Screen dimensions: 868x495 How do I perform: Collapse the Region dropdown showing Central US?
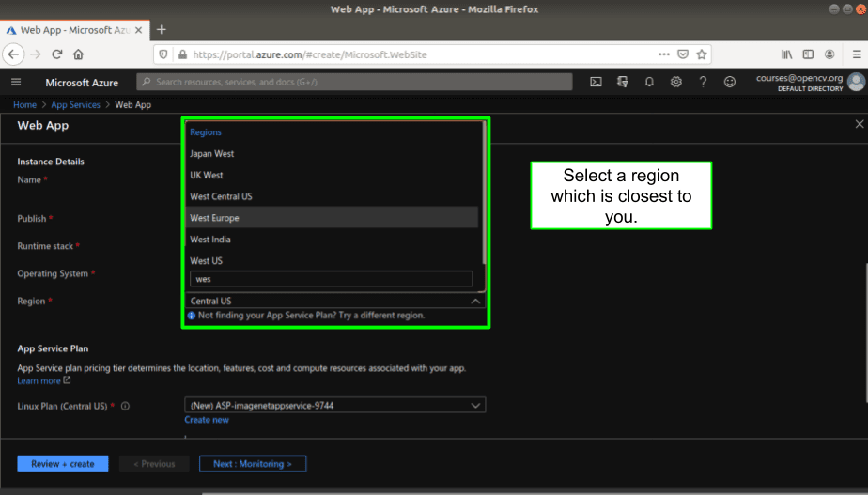[335, 301]
